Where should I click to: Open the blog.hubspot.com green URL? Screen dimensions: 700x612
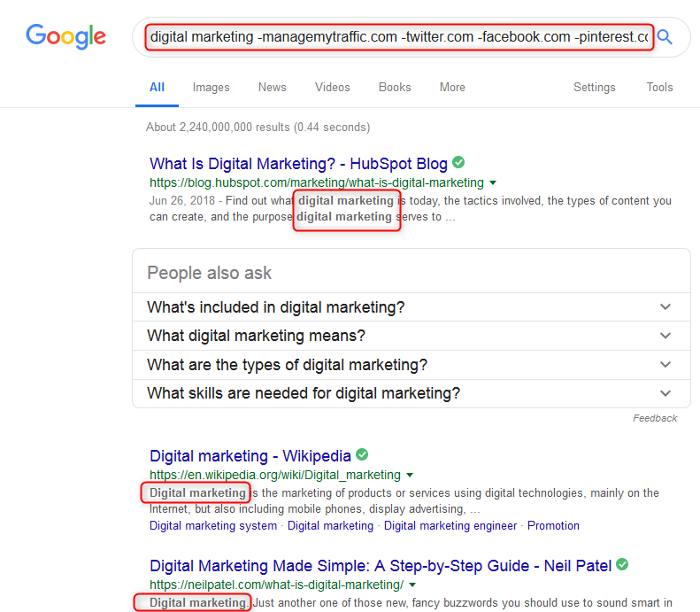point(317,182)
